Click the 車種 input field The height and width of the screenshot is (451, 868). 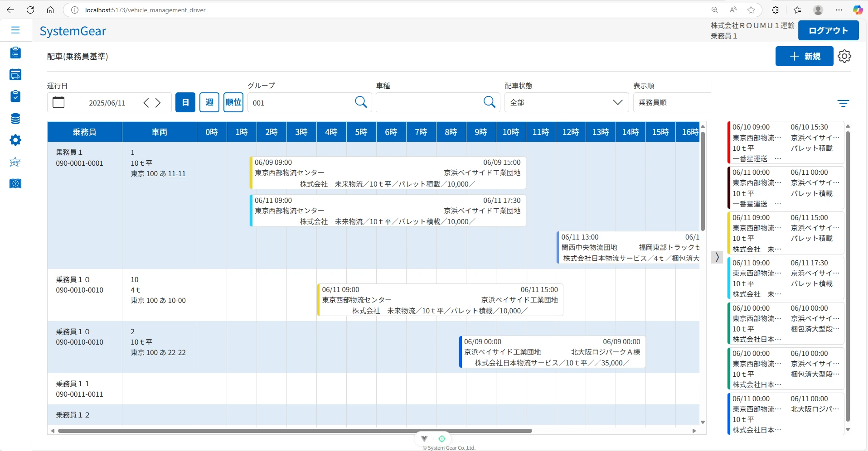(428, 102)
